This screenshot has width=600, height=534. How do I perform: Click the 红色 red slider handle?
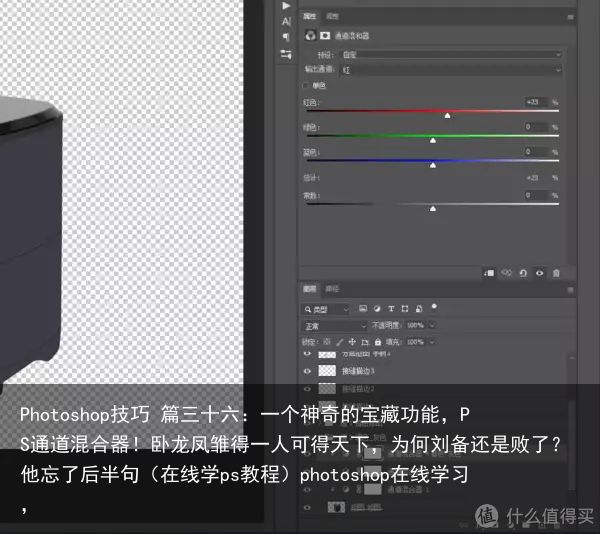click(447, 116)
